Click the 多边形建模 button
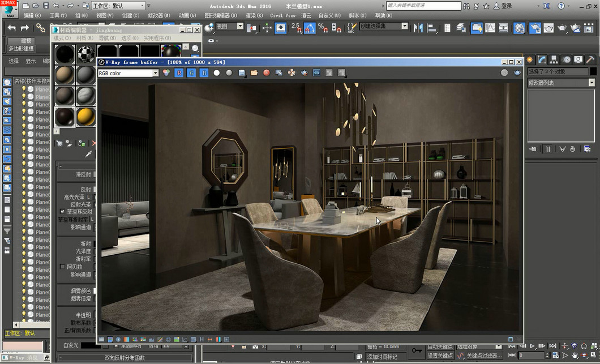The height and width of the screenshot is (364, 600). coord(22,49)
